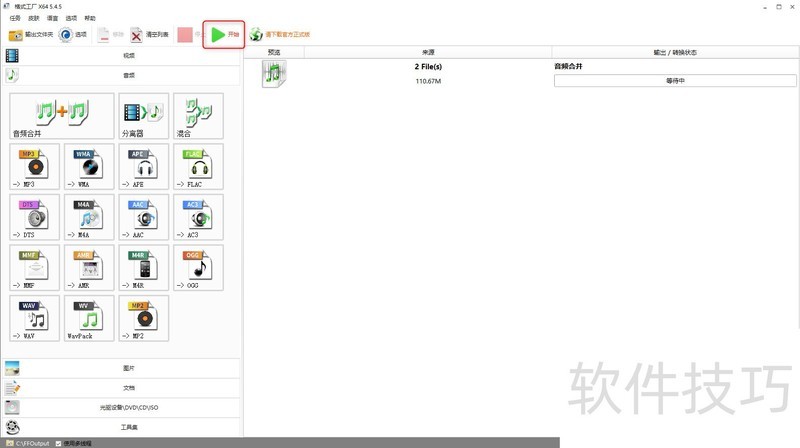The height and width of the screenshot is (448, 800).
Task: Choose the convert to AC3 icon
Action: 198,217
